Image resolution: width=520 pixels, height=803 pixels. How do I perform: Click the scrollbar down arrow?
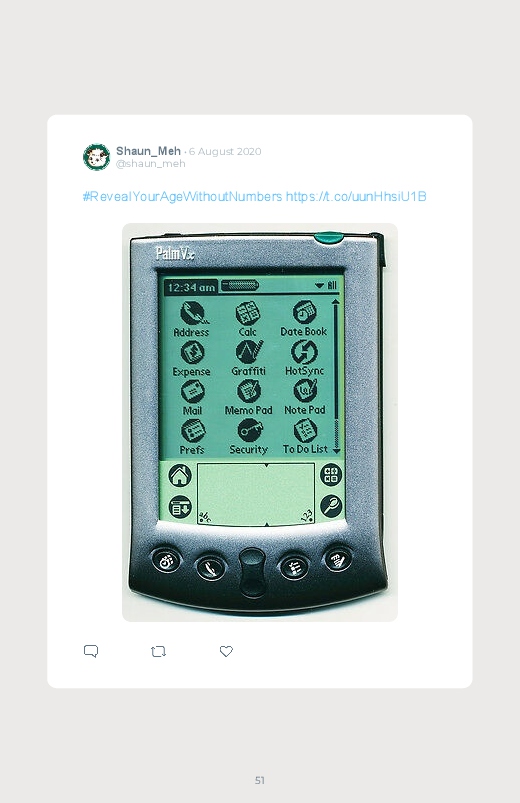tap(336, 450)
